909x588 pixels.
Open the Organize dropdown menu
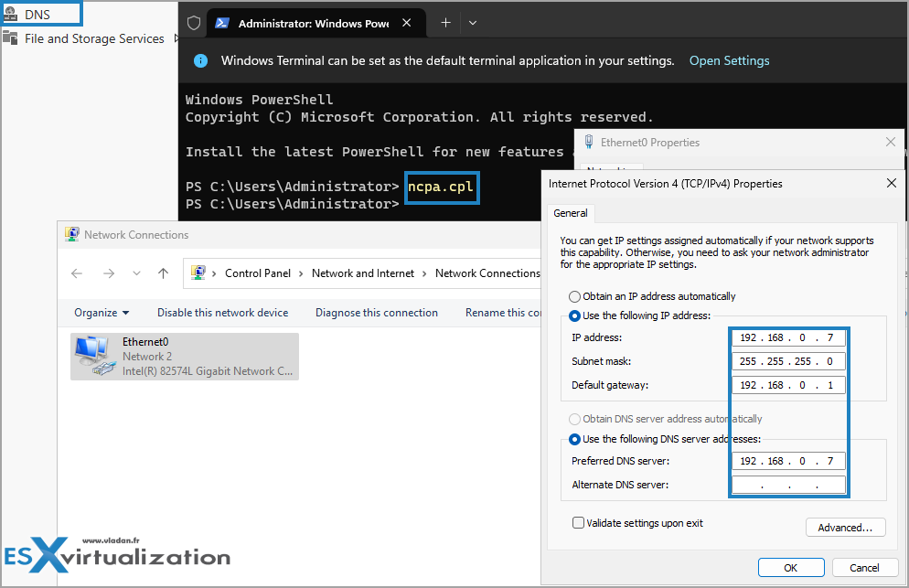[102, 313]
